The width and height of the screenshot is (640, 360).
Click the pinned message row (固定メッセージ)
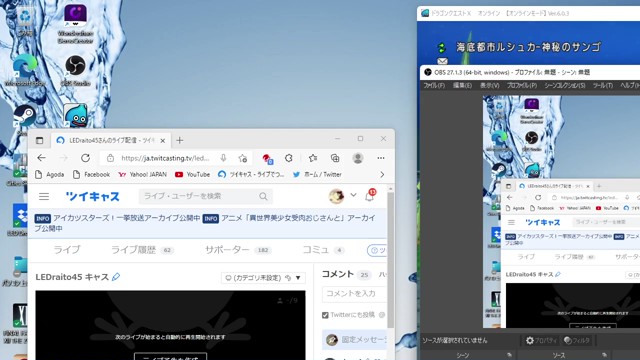[x=354, y=340]
